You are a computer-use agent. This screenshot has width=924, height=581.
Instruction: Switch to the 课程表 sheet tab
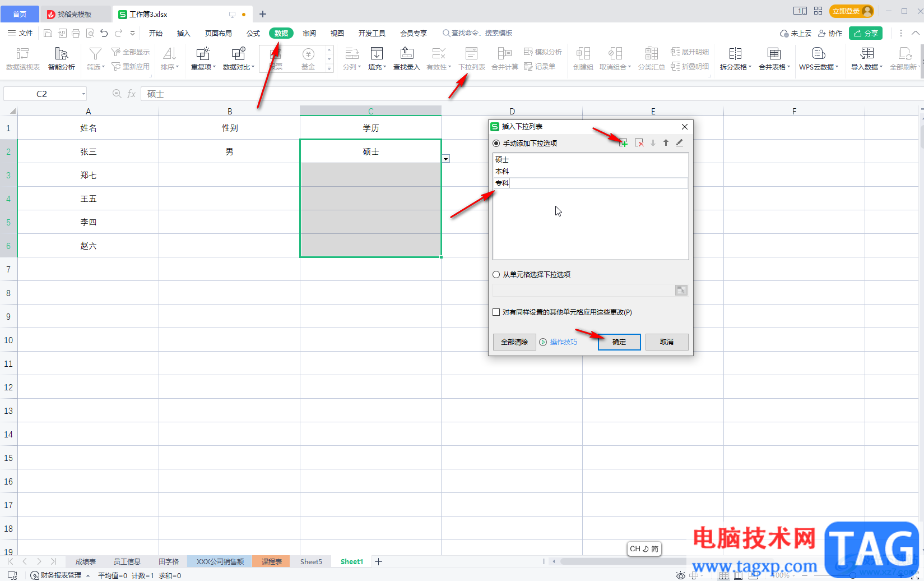[272, 561]
